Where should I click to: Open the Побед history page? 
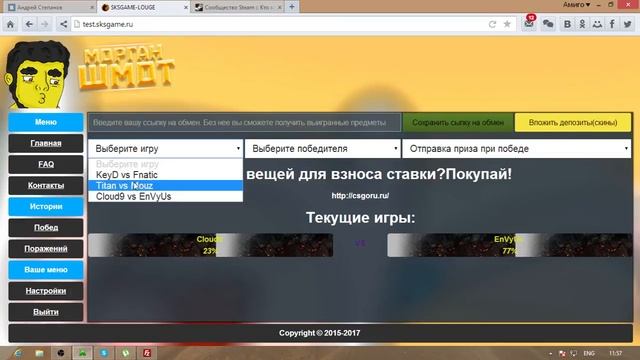coord(46,228)
